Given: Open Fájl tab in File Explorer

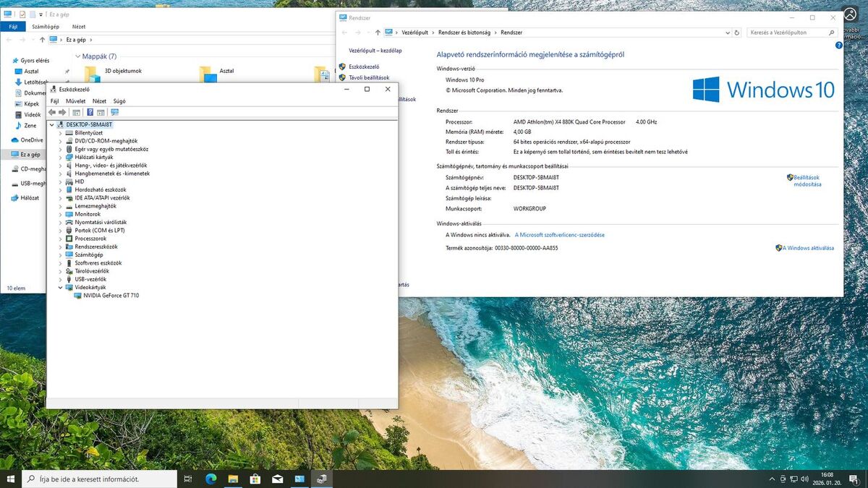Looking at the screenshot, I should (x=12, y=27).
